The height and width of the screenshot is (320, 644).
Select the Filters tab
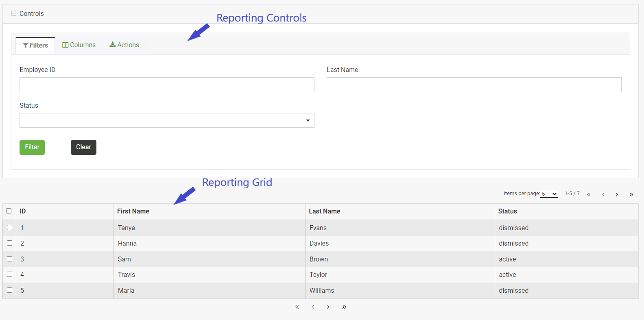click(35, 46)
